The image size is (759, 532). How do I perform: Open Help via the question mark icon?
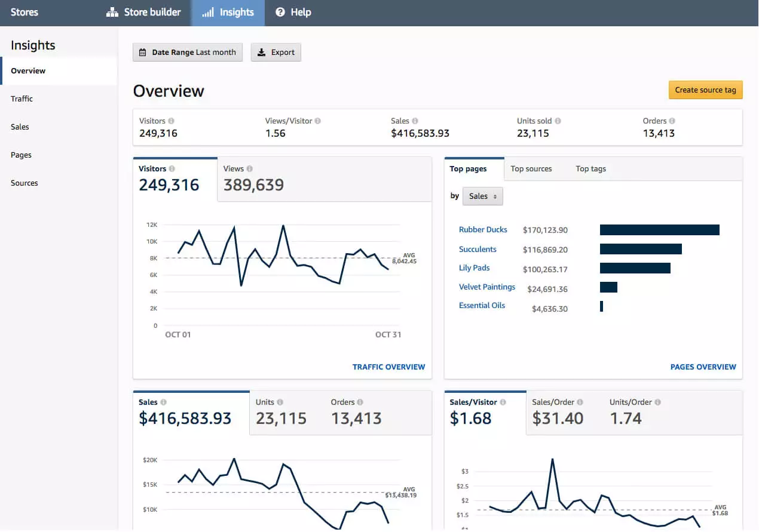click(279, 12)
